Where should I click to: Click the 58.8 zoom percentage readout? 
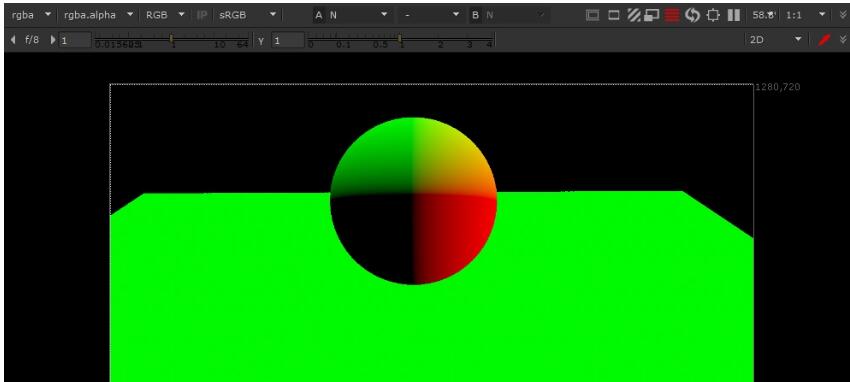[x=764, y=15]
